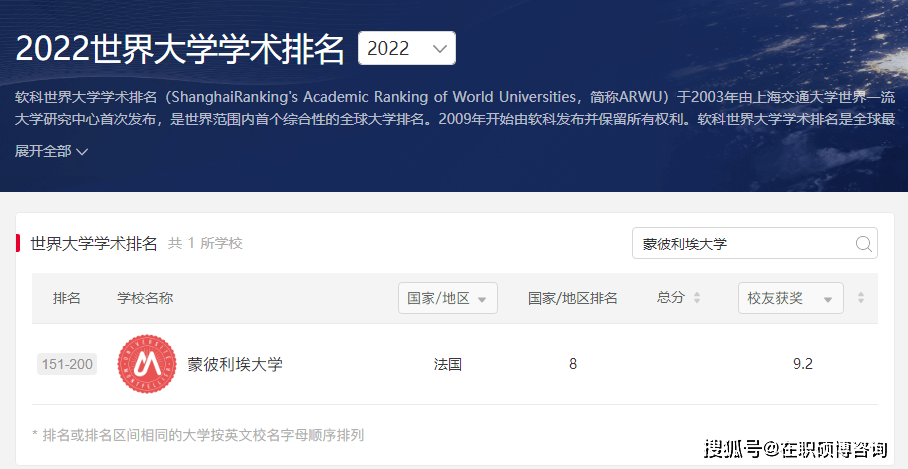Click the 法国 country cell
The height and width of the screenshot is (469, 908).
coord(447,364)
